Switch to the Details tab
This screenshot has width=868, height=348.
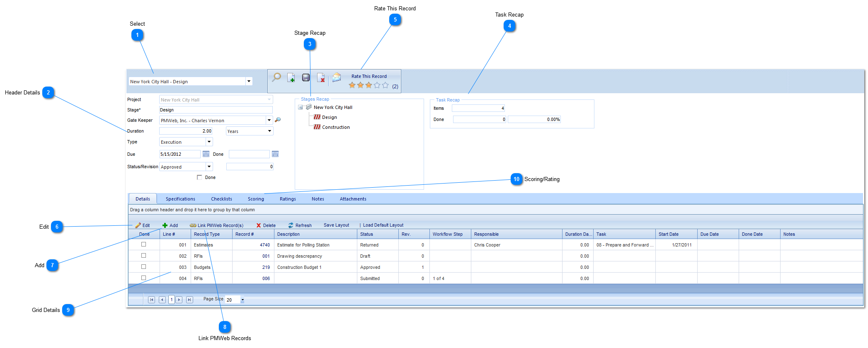[143, 199]
